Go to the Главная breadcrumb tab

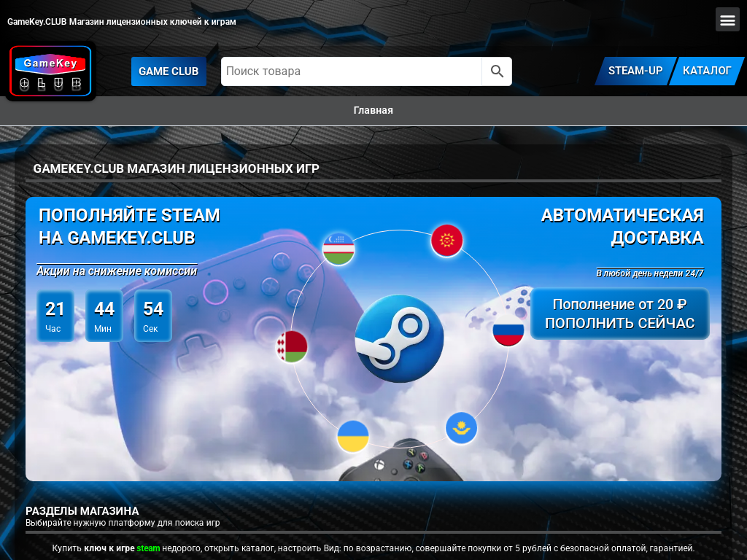[x=373, y=111]
